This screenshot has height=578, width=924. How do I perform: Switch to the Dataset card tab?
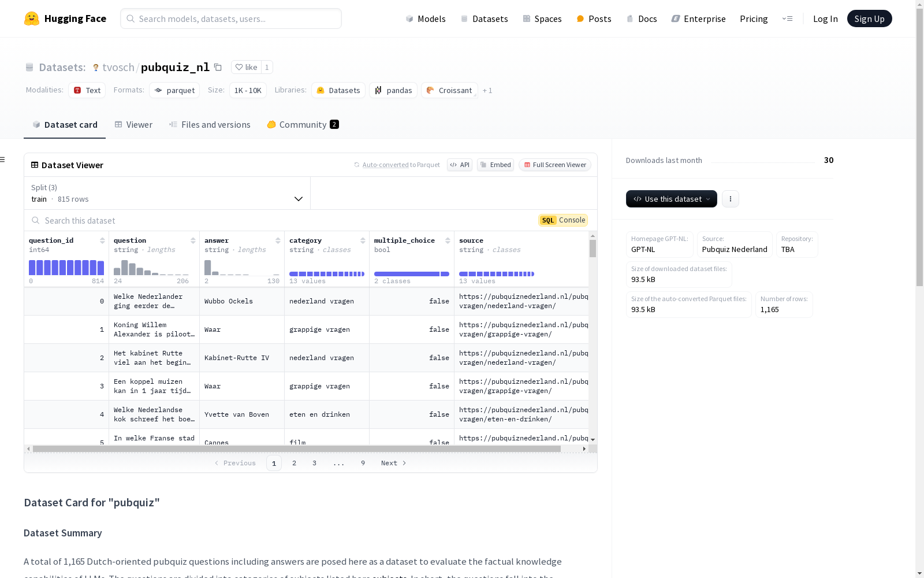[65, 125]
